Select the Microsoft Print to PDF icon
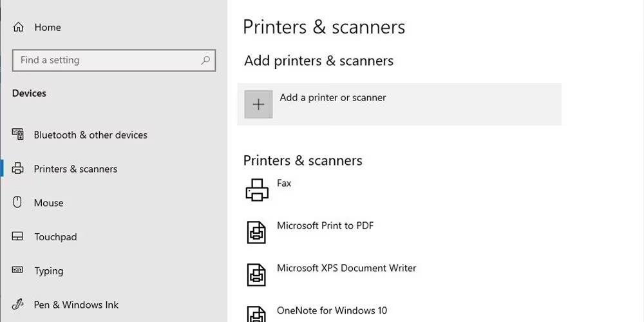Screen dimensions: 644x322 [x=256, y=232]
